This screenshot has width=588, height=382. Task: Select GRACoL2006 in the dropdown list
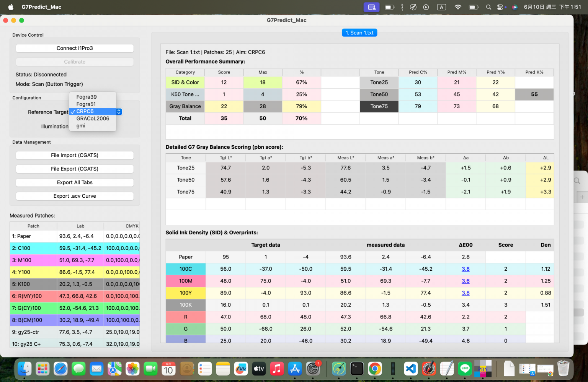[93, 119]
